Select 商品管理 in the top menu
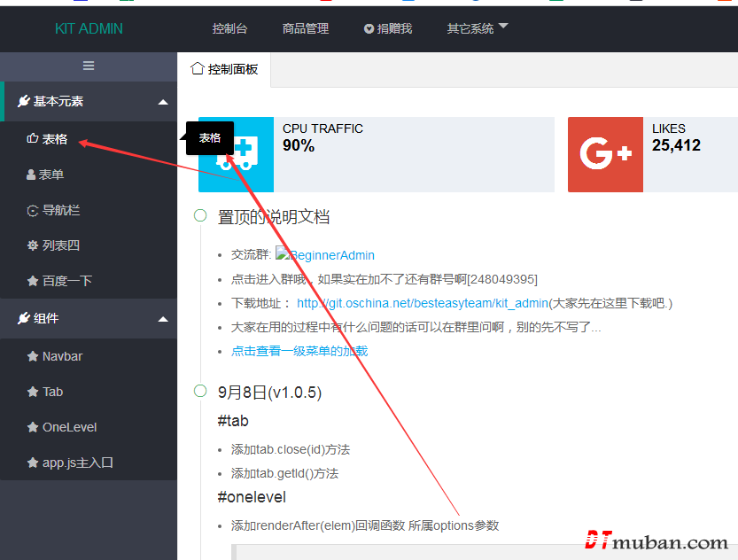738x560 pixels. coord(306,28)
